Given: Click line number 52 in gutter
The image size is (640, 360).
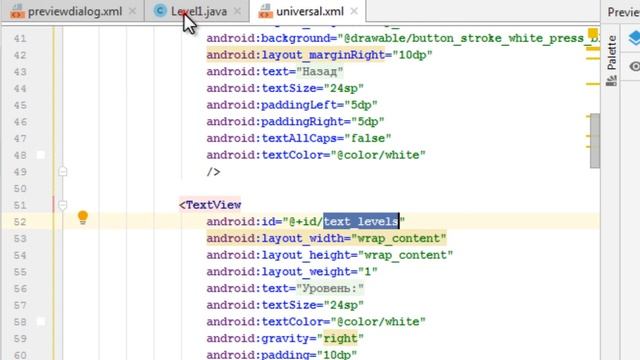Looking at the screenshot, I should click(x=20, y=222).
